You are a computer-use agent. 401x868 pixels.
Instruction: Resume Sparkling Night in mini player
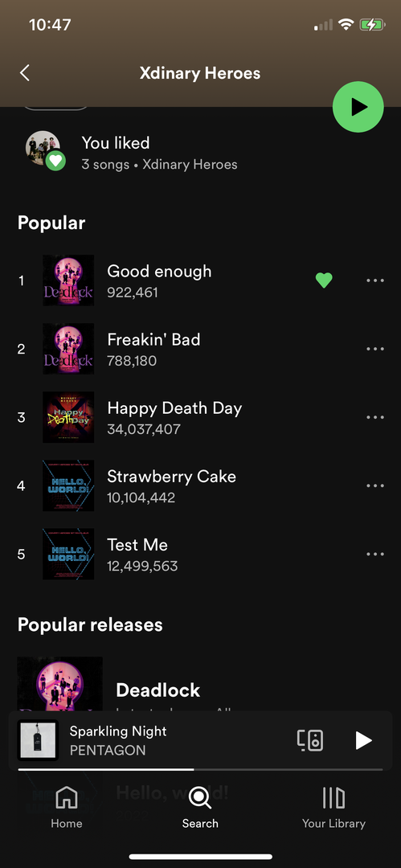363,740
